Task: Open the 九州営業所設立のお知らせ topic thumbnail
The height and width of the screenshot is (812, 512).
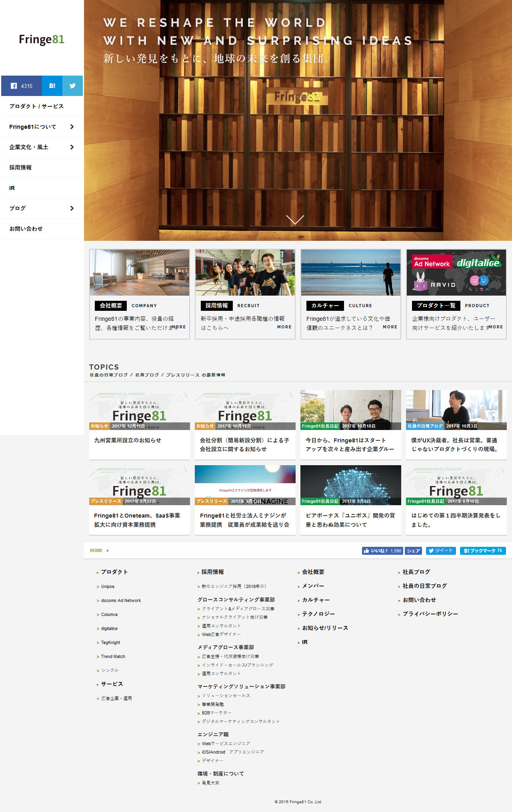Action: [139, 410]
